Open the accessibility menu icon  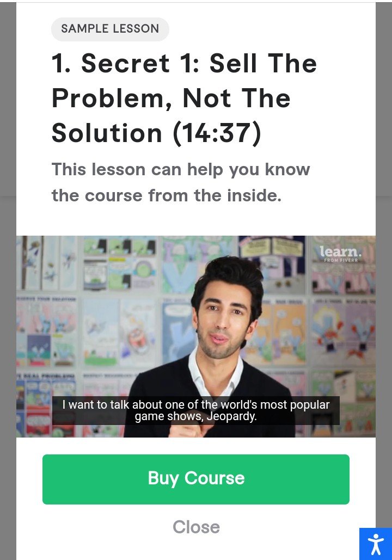pos(376,544)
